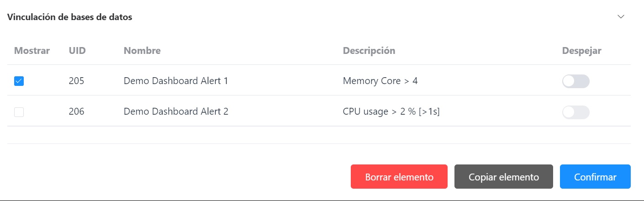644x201 pixels.
Task: Click UID value 205
Action: [77, 81]
